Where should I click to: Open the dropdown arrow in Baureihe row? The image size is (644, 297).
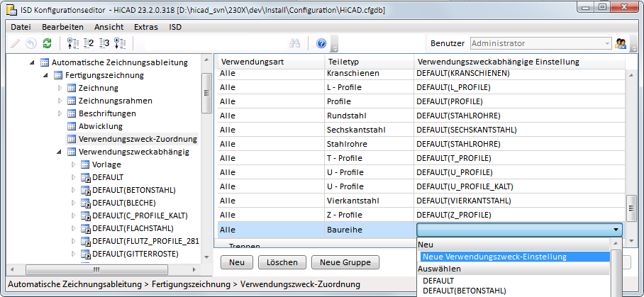(x=616, y=230)
